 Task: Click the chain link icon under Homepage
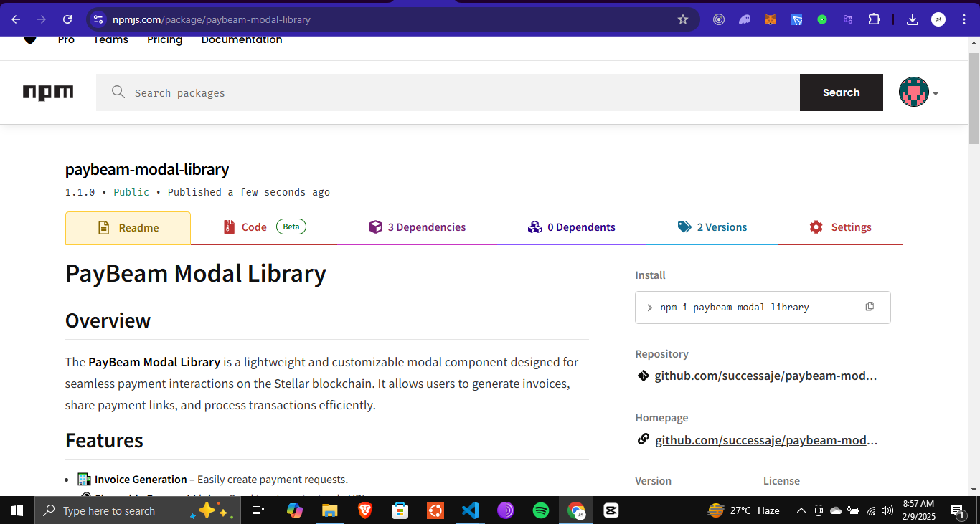point(644,439)
